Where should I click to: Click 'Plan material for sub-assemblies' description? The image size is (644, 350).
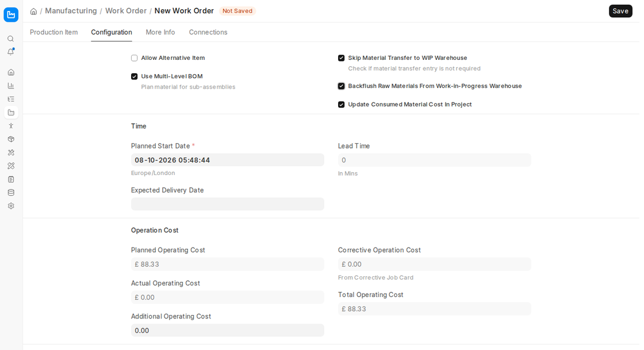(189, 87)
